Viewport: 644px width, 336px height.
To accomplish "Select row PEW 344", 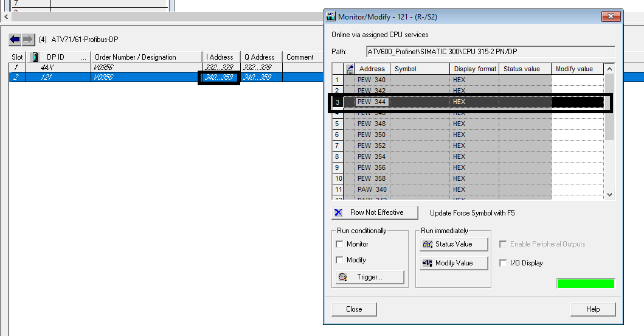I will pos(468,102).
